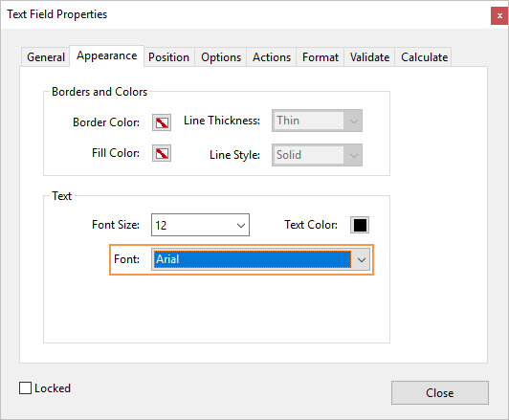
Task: Open the Line Style dropdown
Action: pyautogui.click(x=317, y=155)
